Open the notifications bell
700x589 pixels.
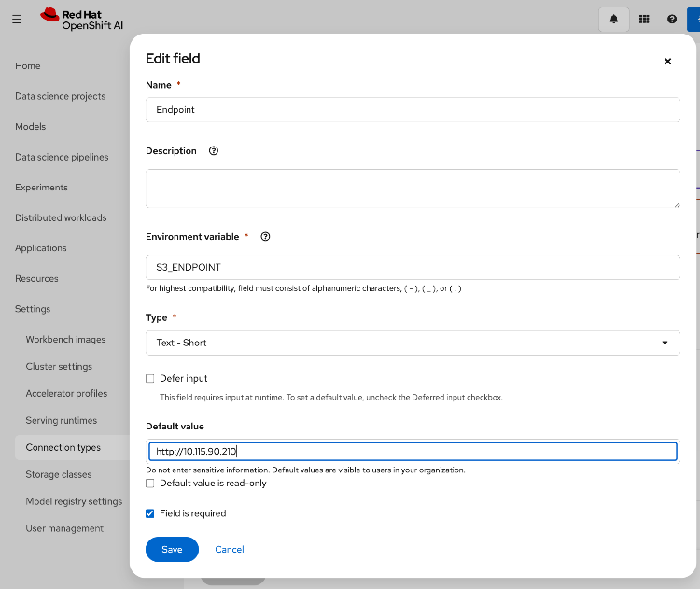click(x=614, y=20)
